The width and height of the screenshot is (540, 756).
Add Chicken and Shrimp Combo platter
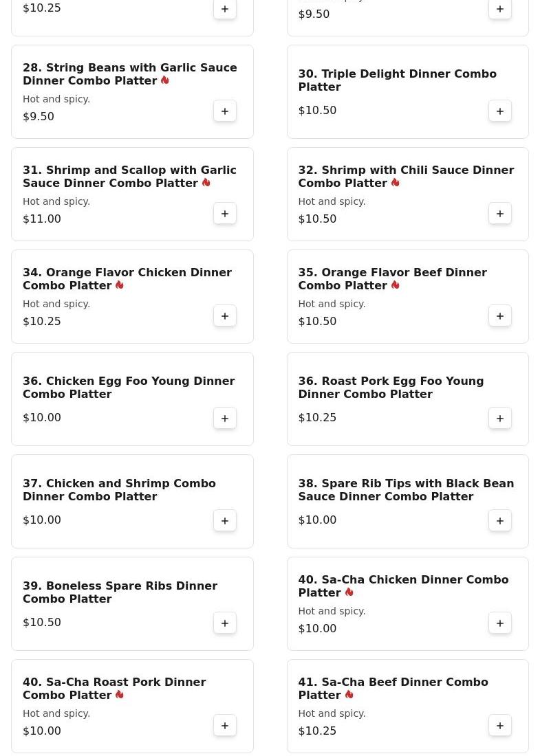(x=225, y=521)
